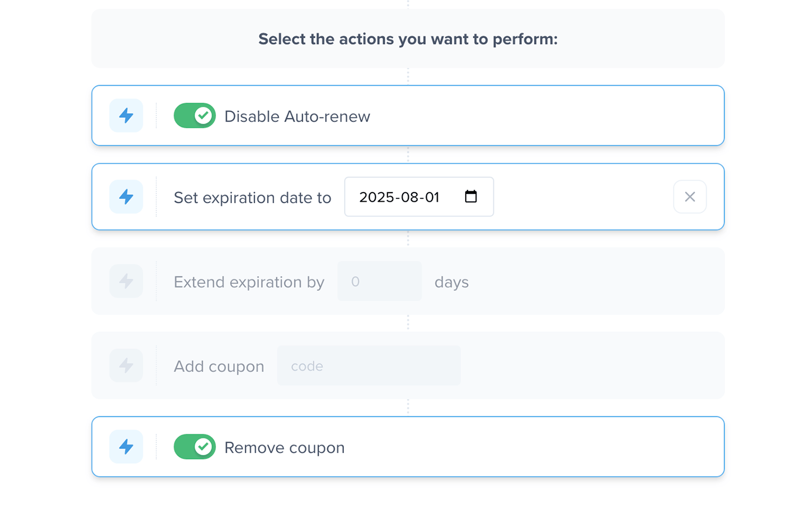Click lightning icon beside Disable Auto-renew
812x511 pixels.
[126, 115]
